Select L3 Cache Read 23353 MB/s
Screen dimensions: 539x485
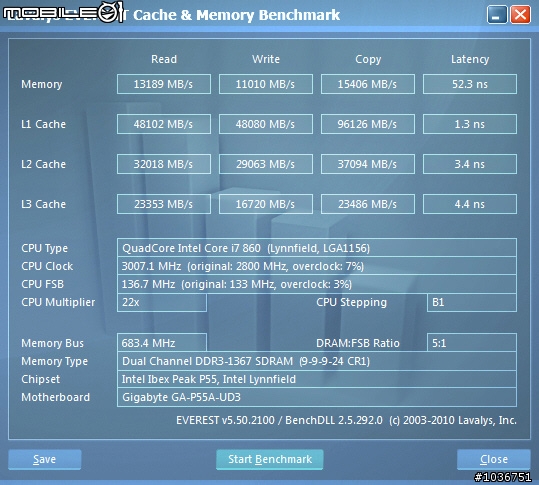coord(164,204)
